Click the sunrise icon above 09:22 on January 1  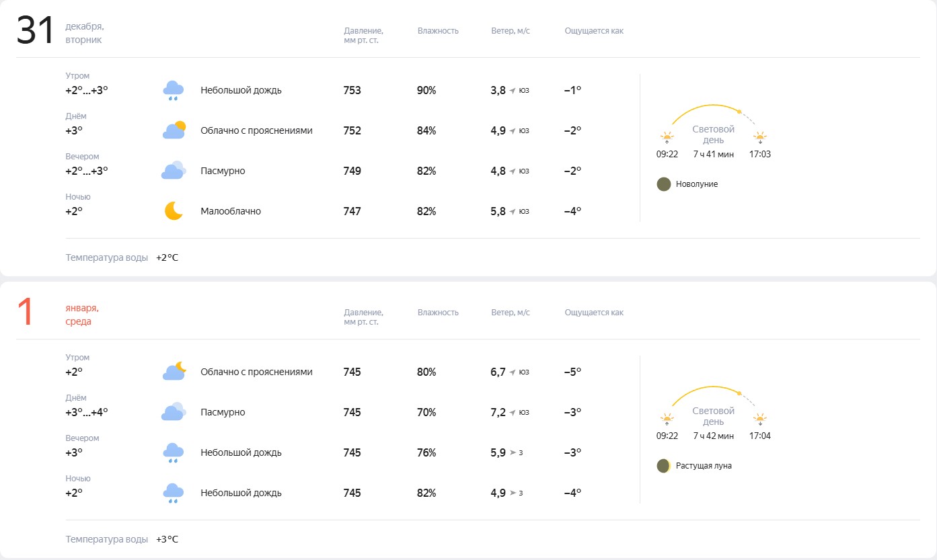tap(667, 419)
